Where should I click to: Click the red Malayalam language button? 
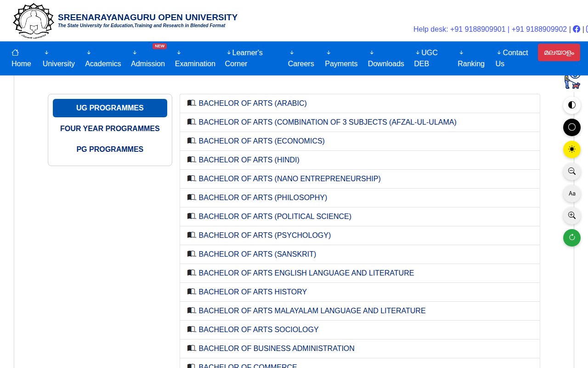point(559,52)
